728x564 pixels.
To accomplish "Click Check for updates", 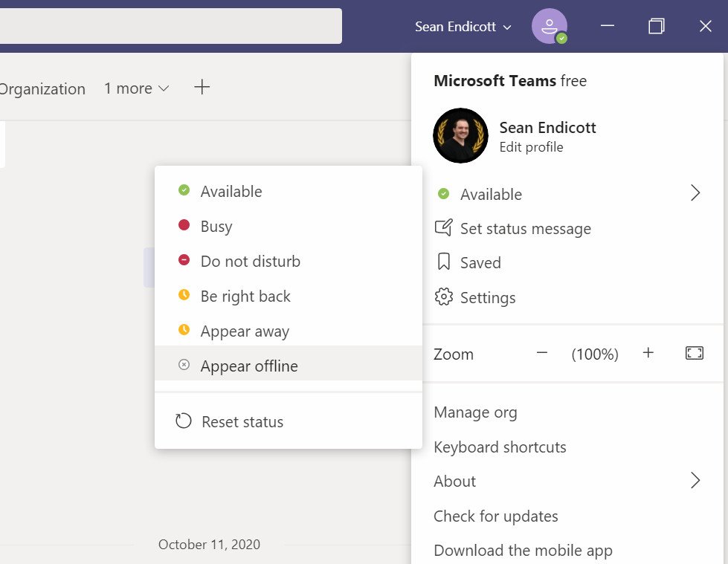I will [495, 516].
